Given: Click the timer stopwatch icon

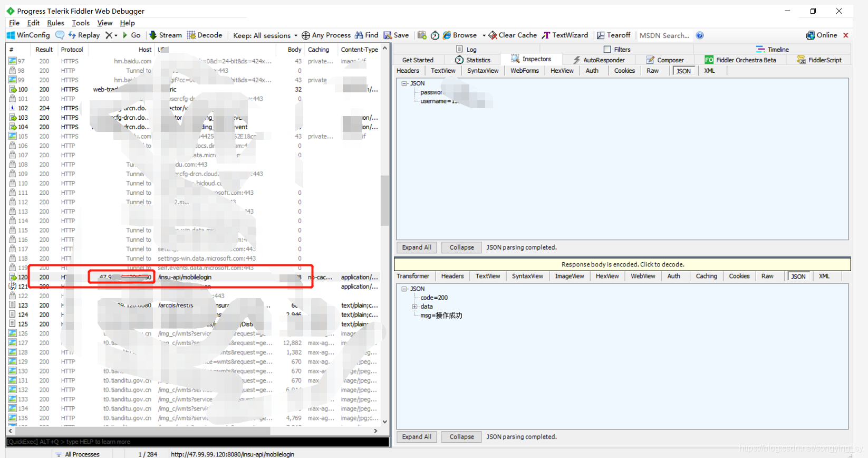Looking at the screenshot, I should click(435, 35).
